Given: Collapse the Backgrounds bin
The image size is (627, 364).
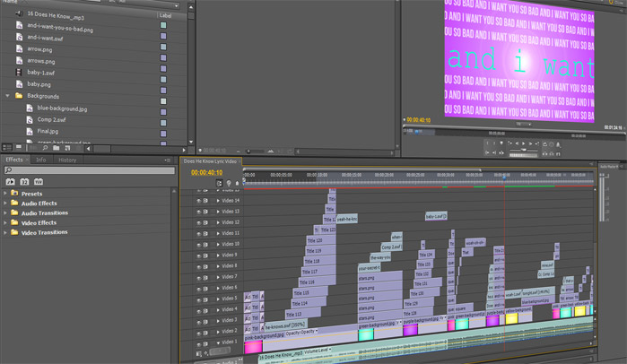Looking at the screenshot, I should (x=7, y=96).
